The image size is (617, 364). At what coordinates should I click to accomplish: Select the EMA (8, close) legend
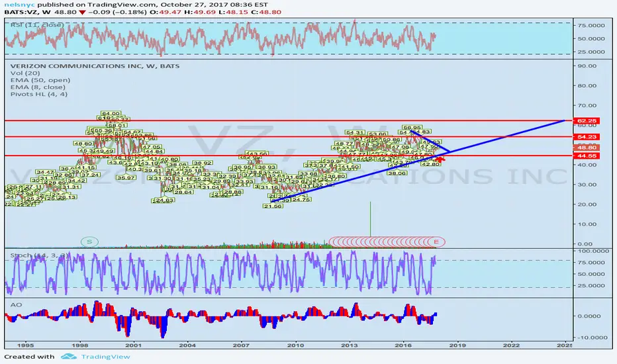38,87
